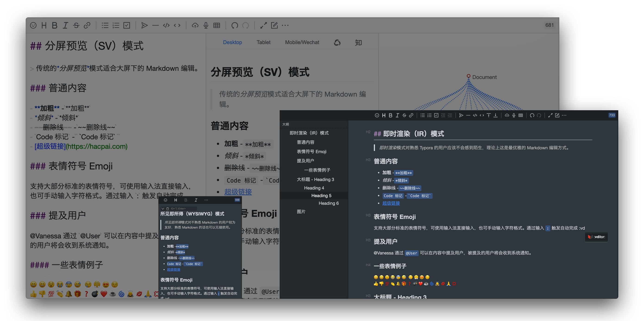Open the more menu in light toolbar
The width and height of the screenshot is (644, 321).
tap(285, 25)
